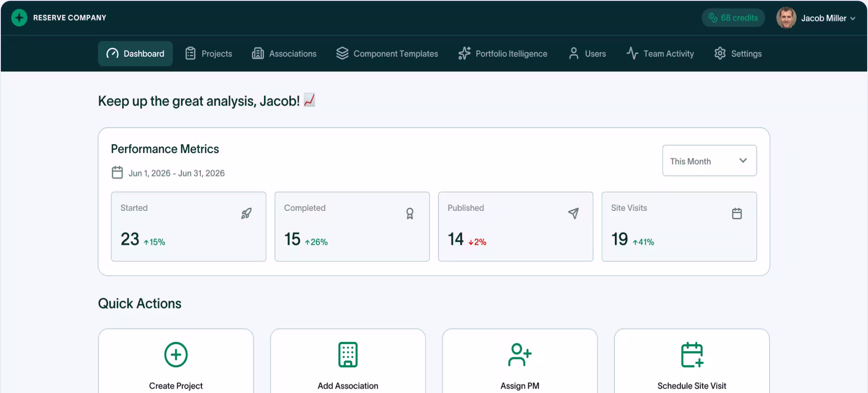868x393 pixels.
Task: Click the Started count of 23
Action: [130, 239]
